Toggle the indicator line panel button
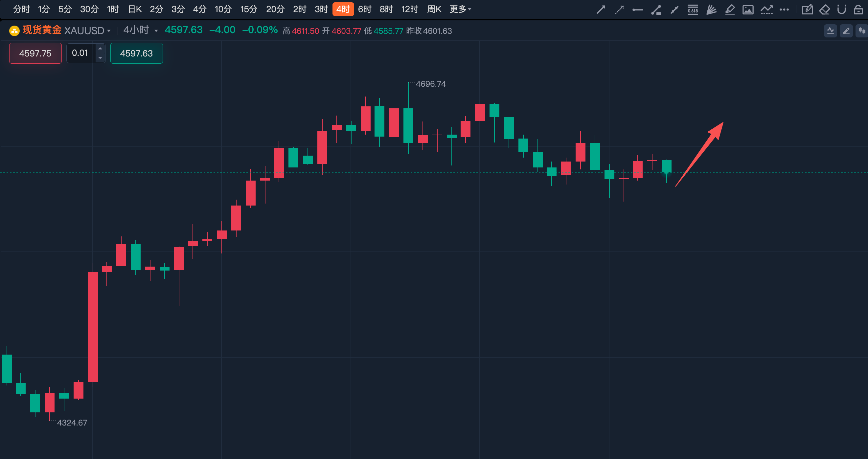Viewport: 868px width, 459px height. click(830, 31)
